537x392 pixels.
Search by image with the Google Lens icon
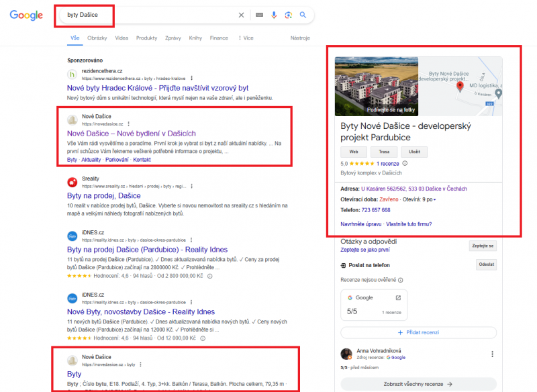click(x=289, y=15)
